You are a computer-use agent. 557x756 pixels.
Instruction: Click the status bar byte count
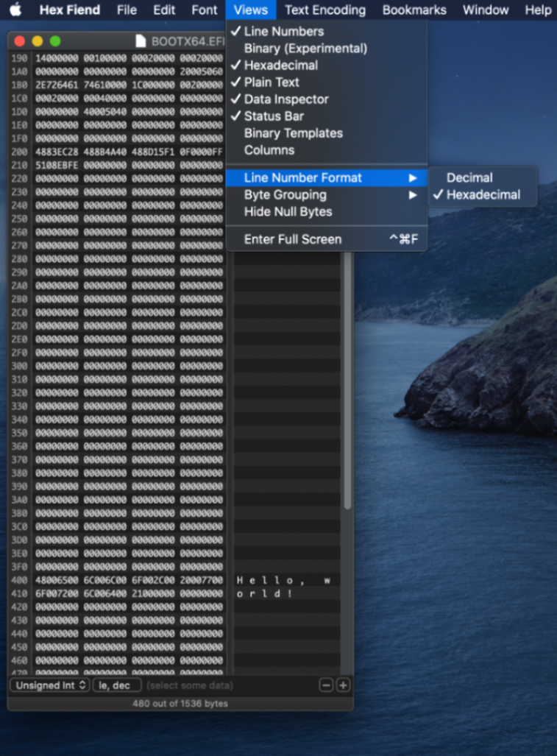click(180, 704)
